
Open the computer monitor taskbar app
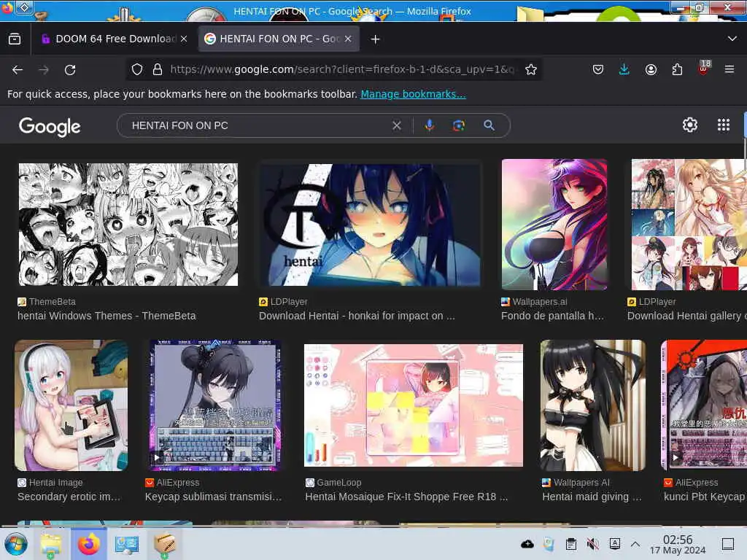[x=127, y=544]
